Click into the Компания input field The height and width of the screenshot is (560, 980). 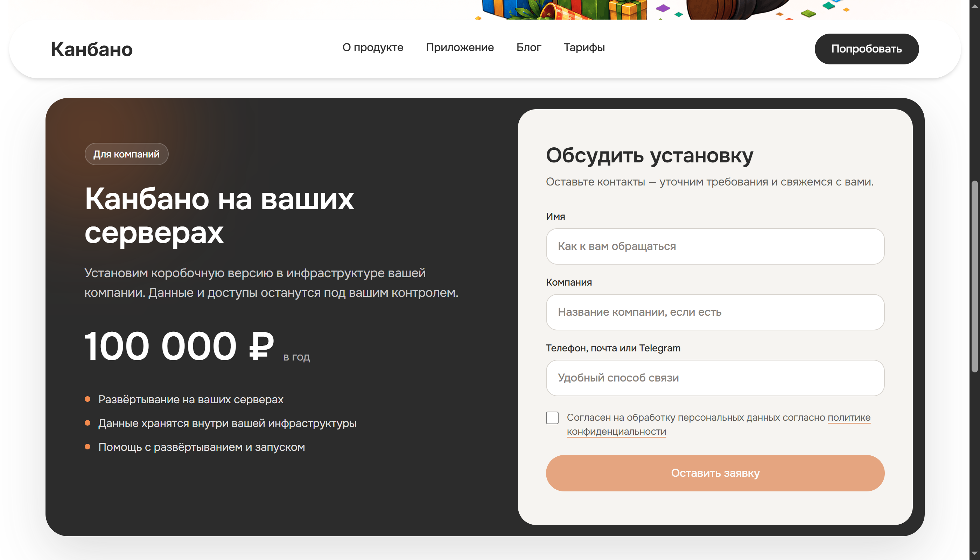coord(715,312)
